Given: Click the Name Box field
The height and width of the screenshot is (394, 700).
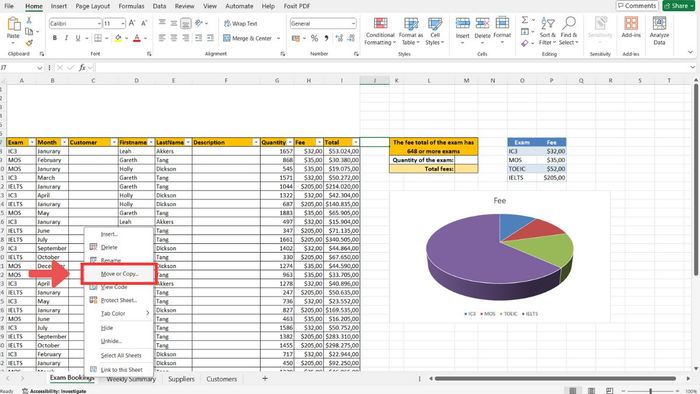Looking at the screenshot, I should (x=21, y=68).
